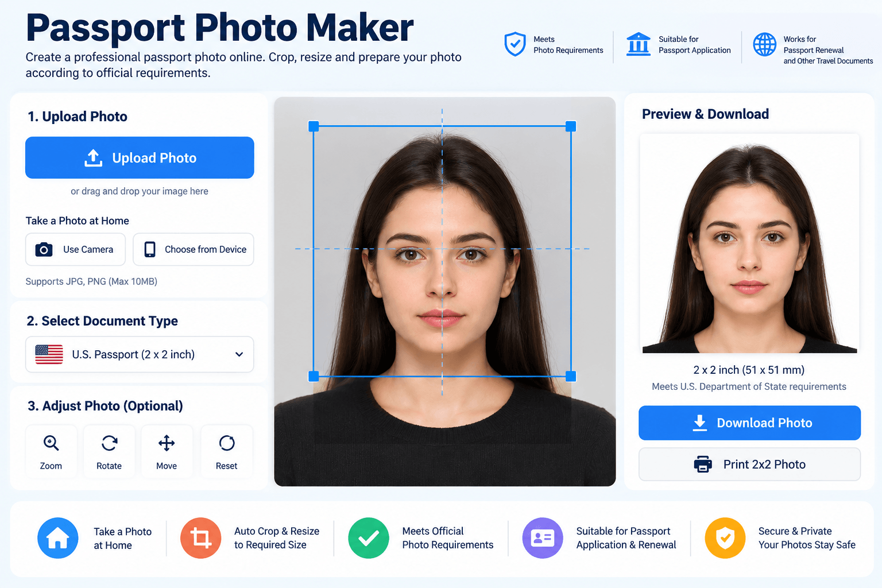
Task: Click the Upload Photo button
Action: pyautogui.click(x=140, y=157)
